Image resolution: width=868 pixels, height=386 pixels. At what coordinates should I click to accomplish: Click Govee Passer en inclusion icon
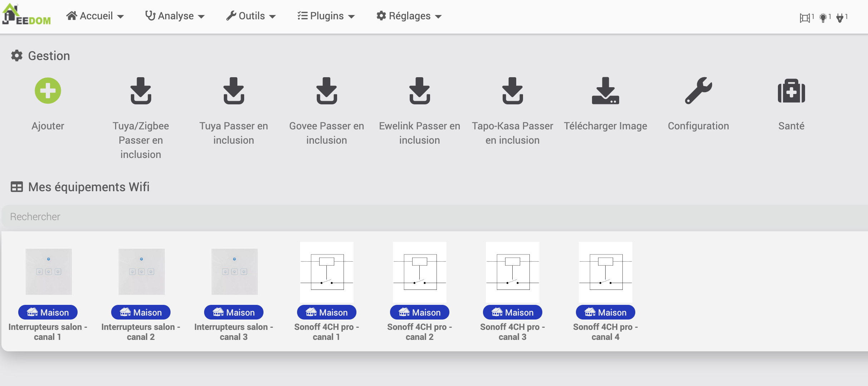(326, 91)
